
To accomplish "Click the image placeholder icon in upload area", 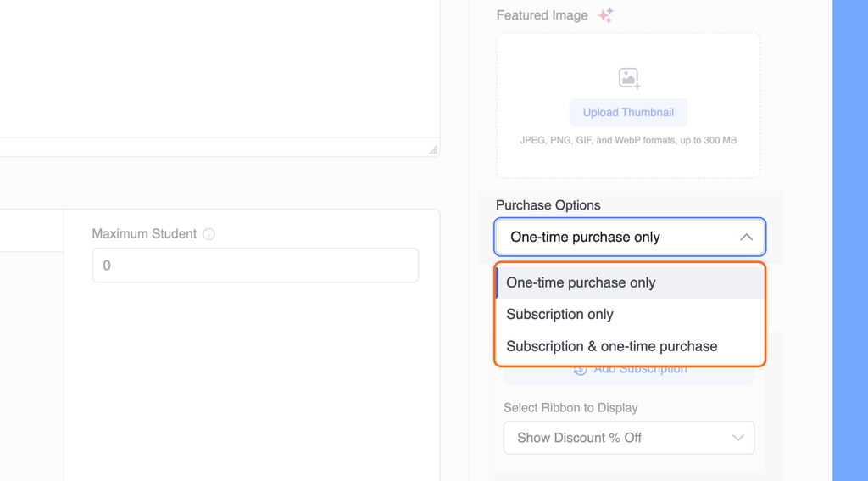I will pyautogui.click(x=629, y=78).
